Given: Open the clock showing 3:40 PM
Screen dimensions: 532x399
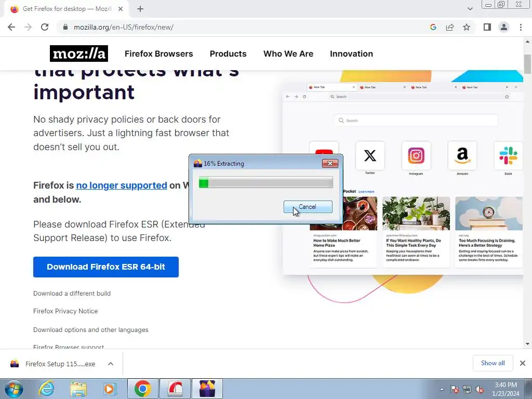Looking at the screenshot, I should [506, 389].
